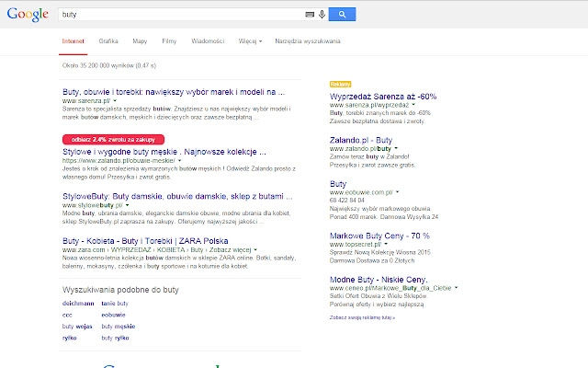Click 'WYPRZEDAŻ' in the ZARA breadcrumb
Screen dimensions: 588x368
(x=130, y=249)
